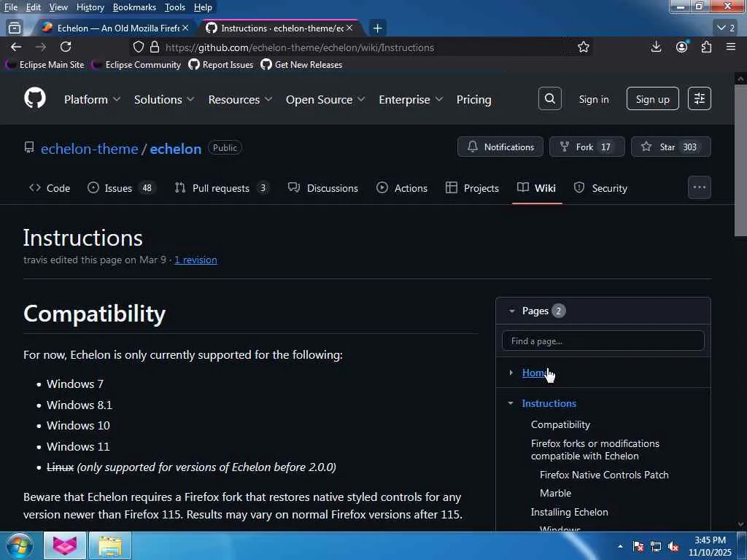747x560 pixels.
Task: Click the taskbar clock showing 3:45 PM
Action: 710,546
